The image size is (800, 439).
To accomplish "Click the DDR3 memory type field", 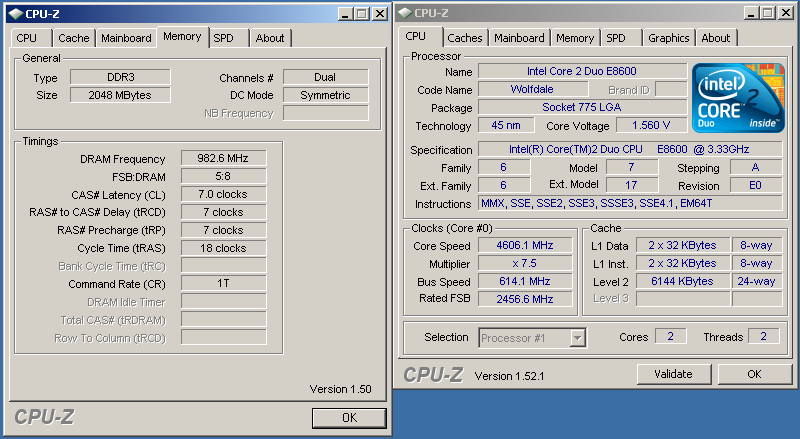I will click(120, 77).
